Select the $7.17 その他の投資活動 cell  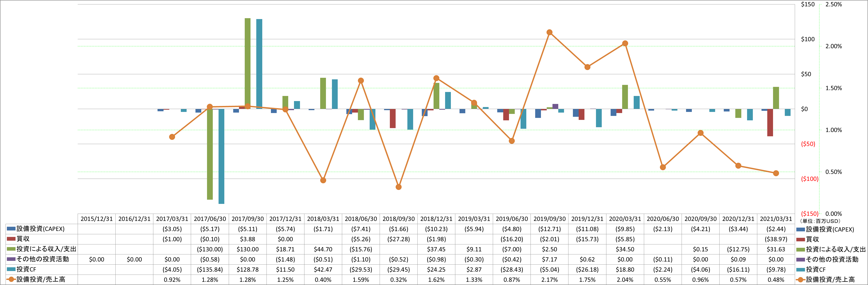click(550, 260)
